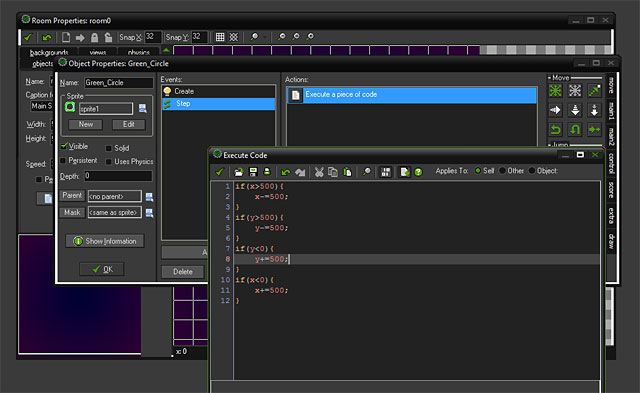Click shift-instances arrow icon in Room Properties
The image size is (640, 393).
[80, 38]
